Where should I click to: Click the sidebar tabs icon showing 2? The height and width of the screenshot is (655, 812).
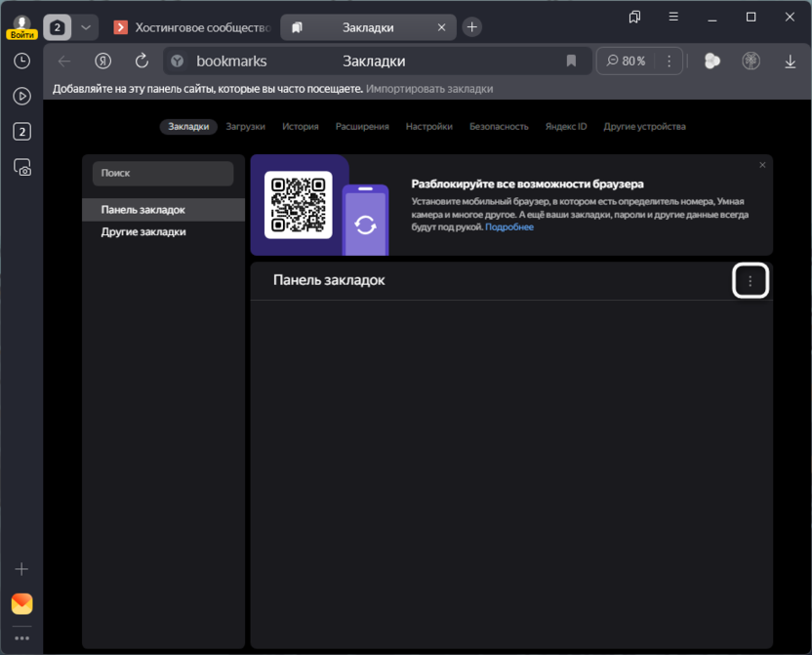coord(21,132)
